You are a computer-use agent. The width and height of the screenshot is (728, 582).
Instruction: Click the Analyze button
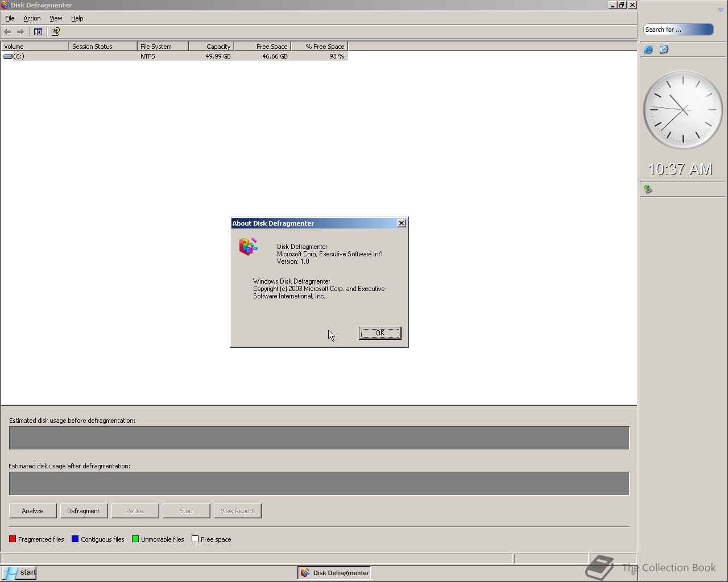[32, 511]
